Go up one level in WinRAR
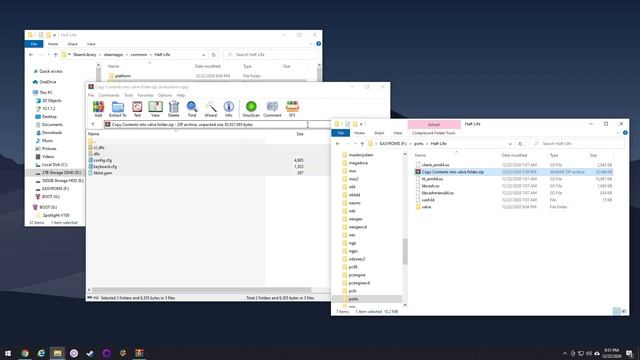 (x=93, y=124)
